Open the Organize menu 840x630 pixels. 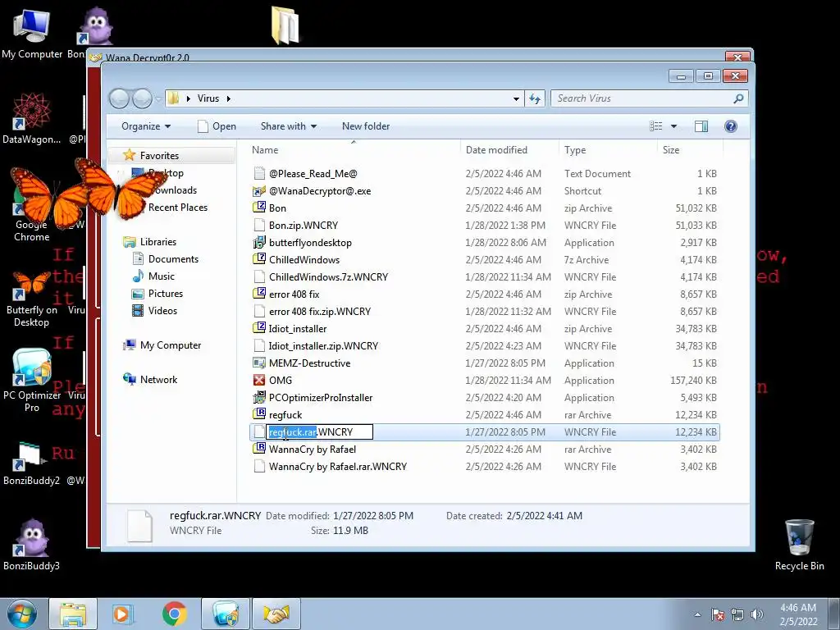point(146,126)
